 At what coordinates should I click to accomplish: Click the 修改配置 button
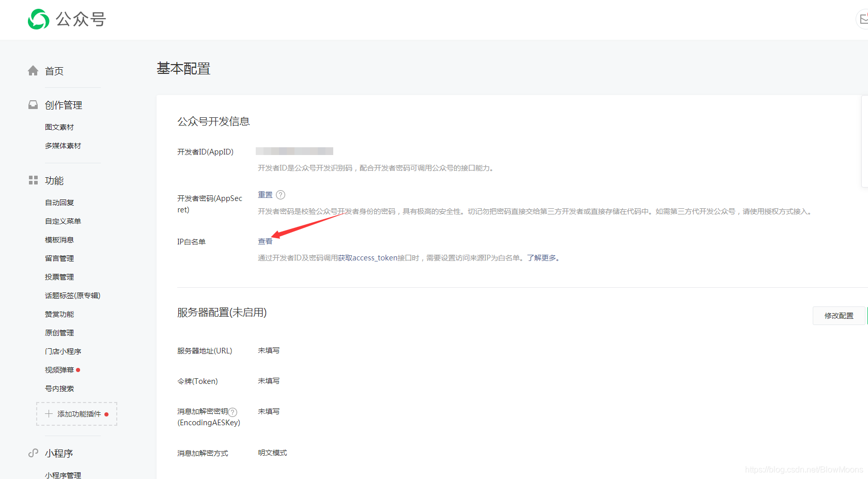click(839, 316)
